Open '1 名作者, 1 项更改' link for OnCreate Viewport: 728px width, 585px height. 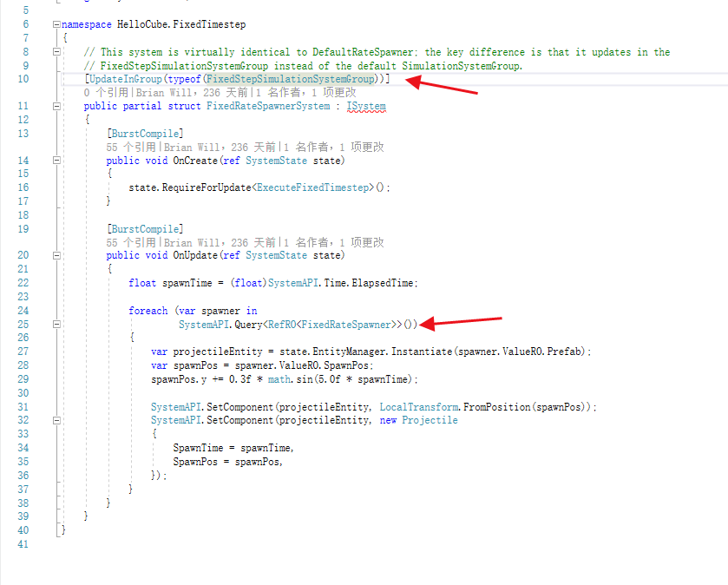coord(334,148)
